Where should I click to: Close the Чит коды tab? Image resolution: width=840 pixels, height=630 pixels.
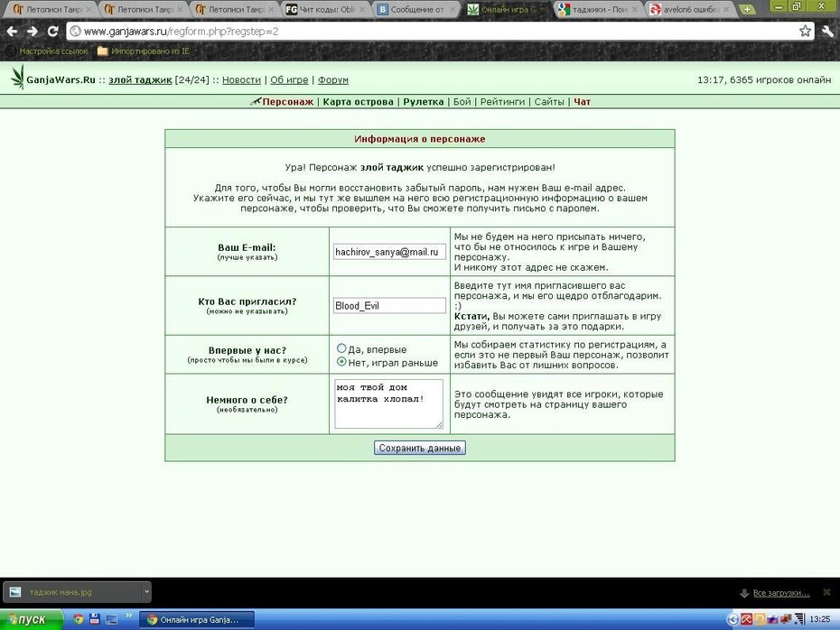(x=362, y=9)
